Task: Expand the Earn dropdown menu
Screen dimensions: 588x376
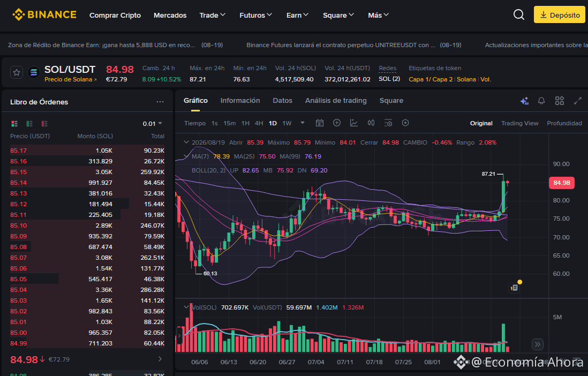Action: 297,15
